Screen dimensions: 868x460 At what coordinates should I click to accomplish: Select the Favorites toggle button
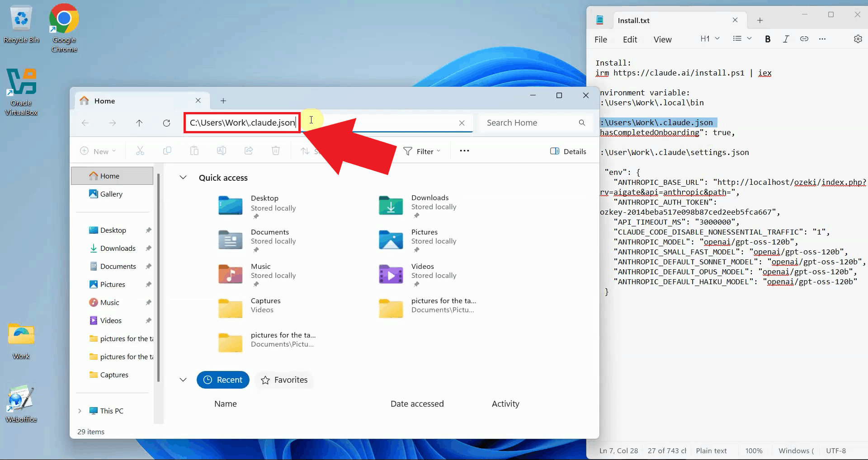click(284, 380)
